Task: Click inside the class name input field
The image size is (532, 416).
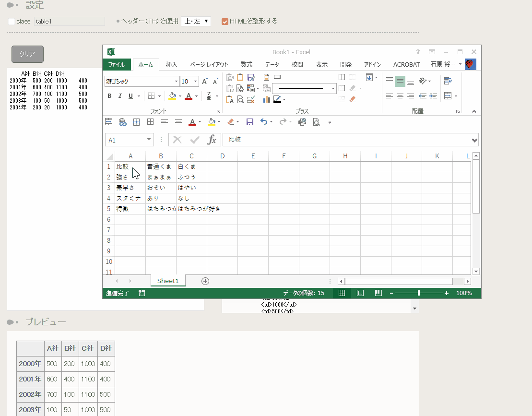Action: (69, 22)
